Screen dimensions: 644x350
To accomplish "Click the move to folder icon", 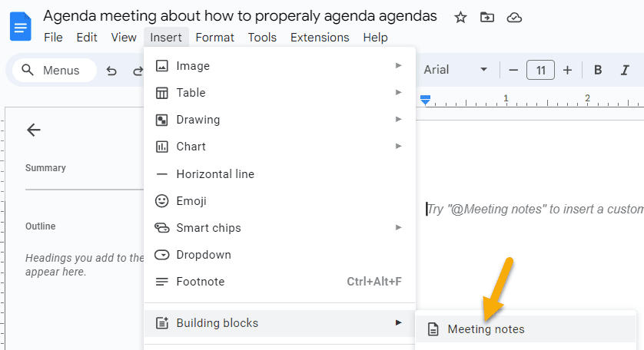I will click(487, 17).
